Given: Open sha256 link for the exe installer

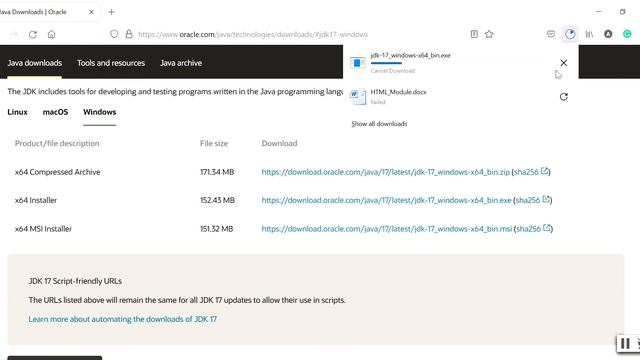Looking at the screenshot, I should [x=533, y=200].
